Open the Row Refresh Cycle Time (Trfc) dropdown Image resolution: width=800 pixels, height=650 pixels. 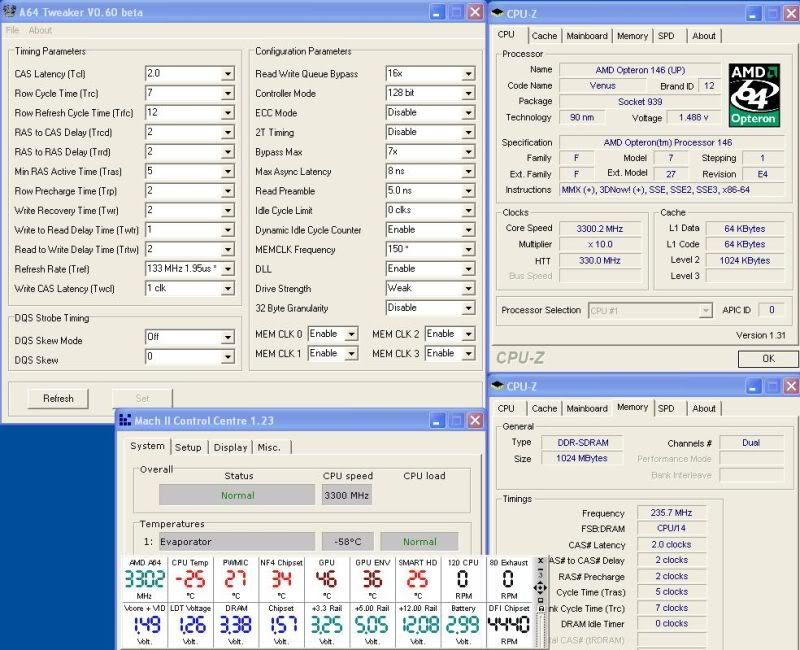(228, 113)
